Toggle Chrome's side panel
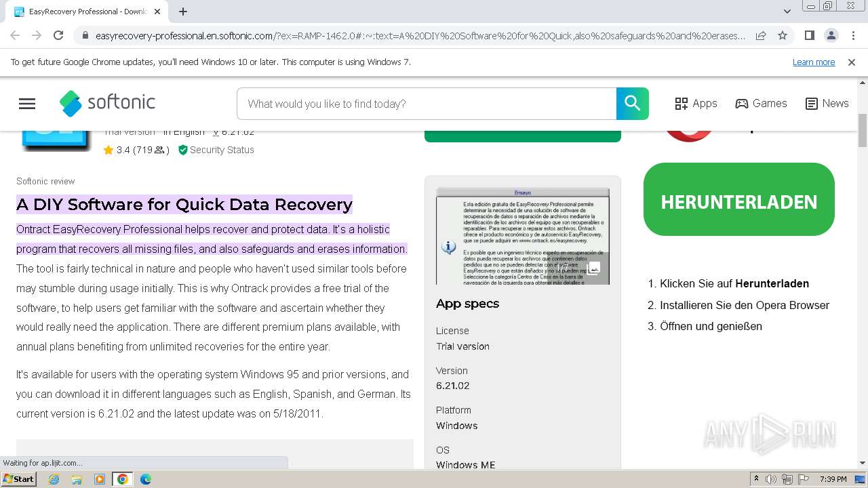This screenshot has width=868, height=488. click(x=809, y=35)
